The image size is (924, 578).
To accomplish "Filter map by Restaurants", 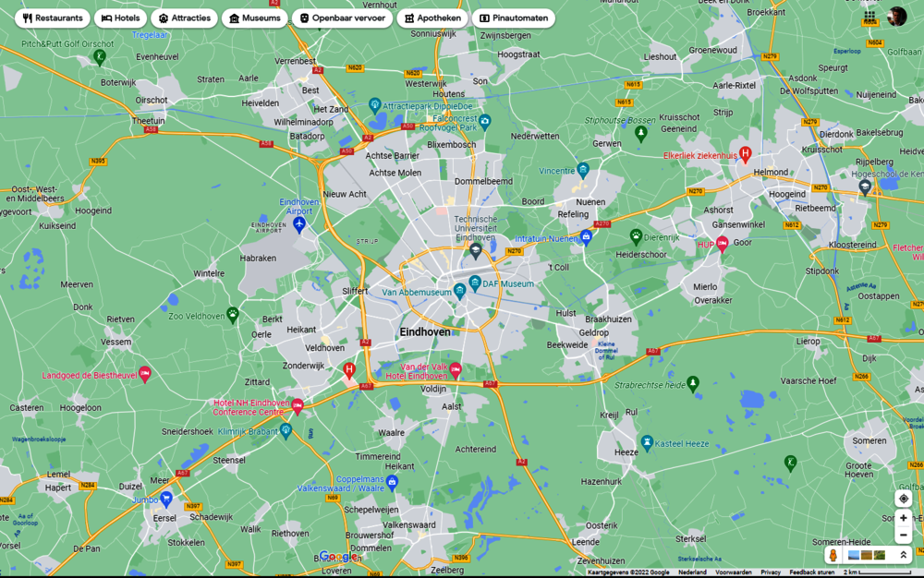I will pyautogui.click(x=53, y=18).
